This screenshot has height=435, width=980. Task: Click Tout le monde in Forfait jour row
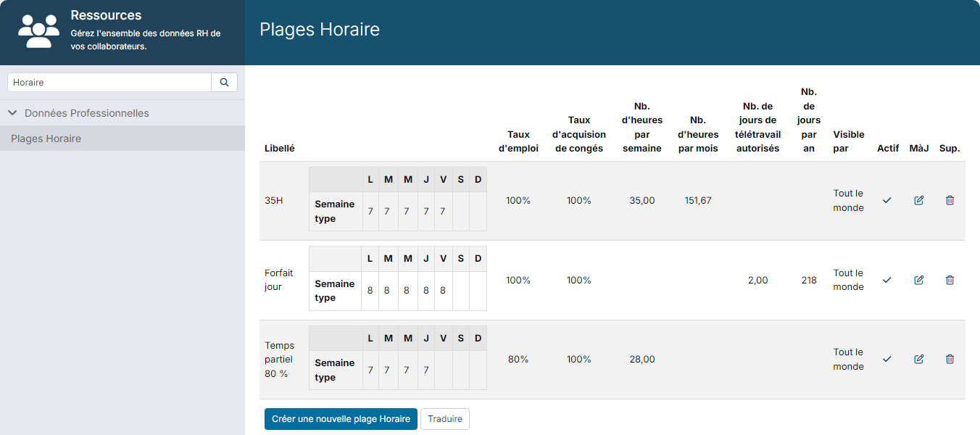coord(849,280)
